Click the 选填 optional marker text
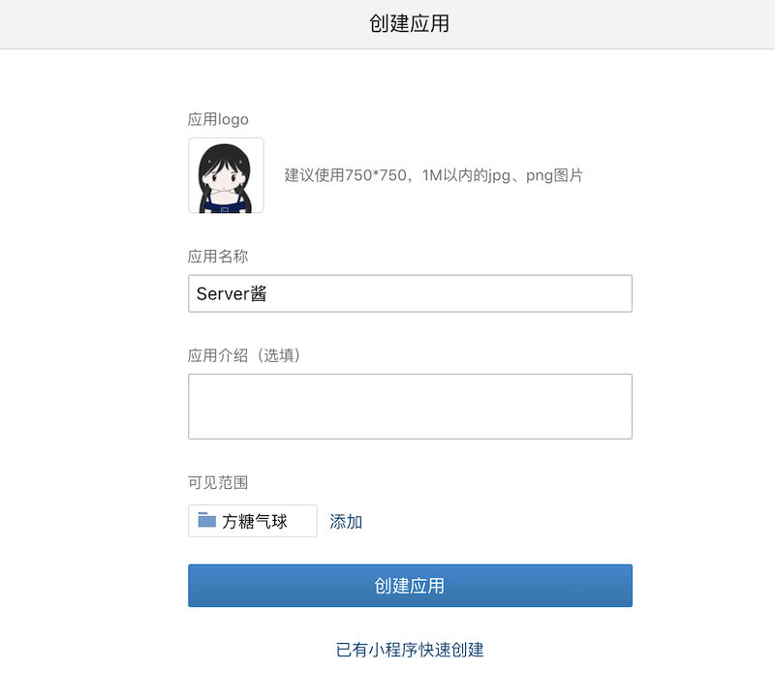Image resolution: width=775 pixels, height=700 pixels. (x=279, y=355)
